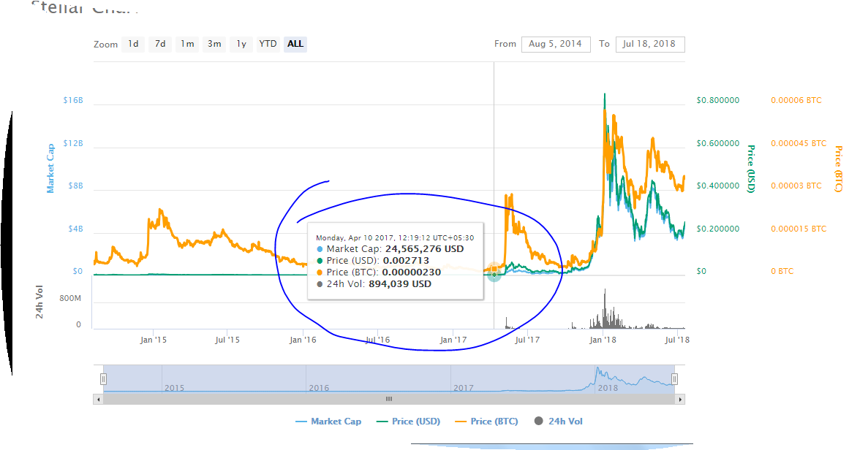Select the 3m zoom range
The width and height of the screenshot is (868, 450).
point(214,45)
